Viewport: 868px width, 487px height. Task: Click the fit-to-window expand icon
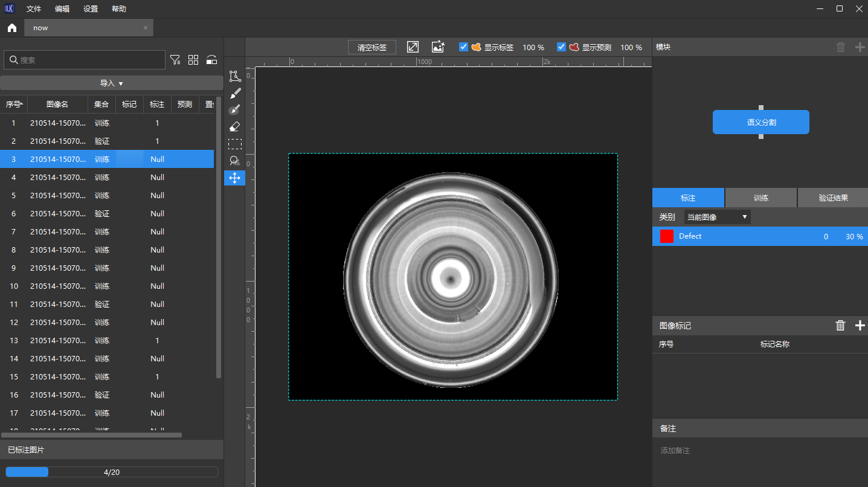pos(413,47)
